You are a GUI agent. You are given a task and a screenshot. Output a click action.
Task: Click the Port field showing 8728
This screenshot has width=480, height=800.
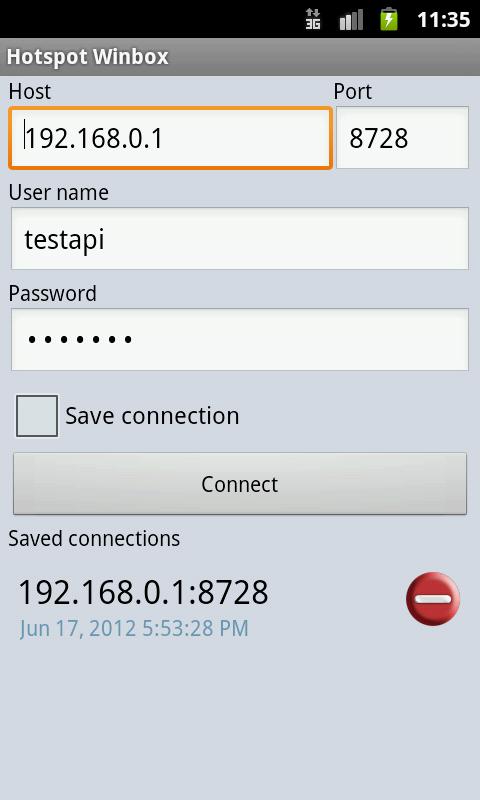402,138
